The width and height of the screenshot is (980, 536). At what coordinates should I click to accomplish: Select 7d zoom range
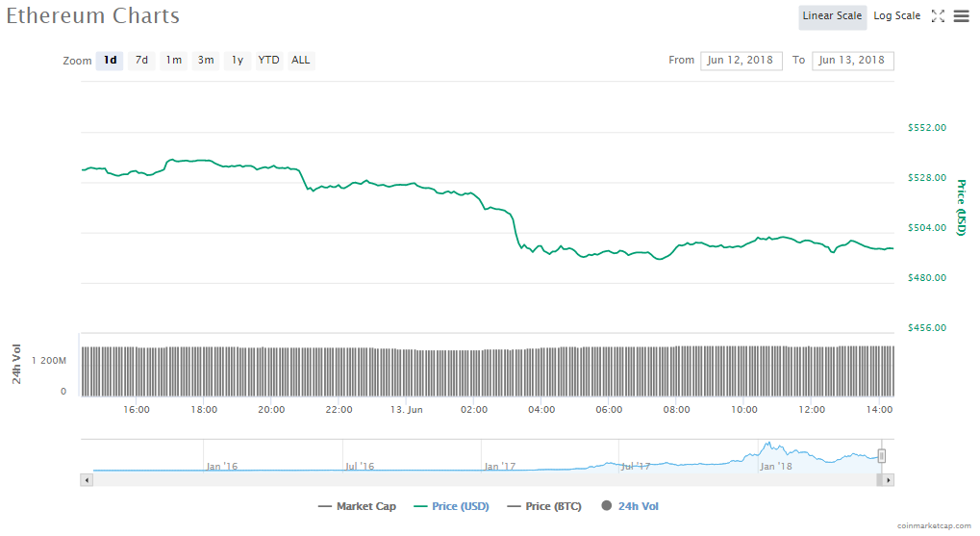(141, 61)
